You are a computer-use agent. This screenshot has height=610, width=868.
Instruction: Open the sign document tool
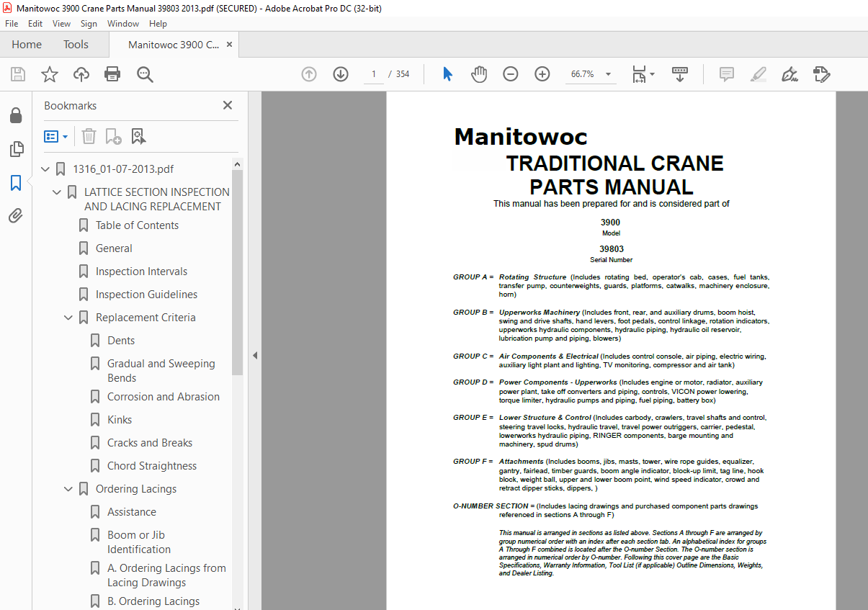[789, 74]
